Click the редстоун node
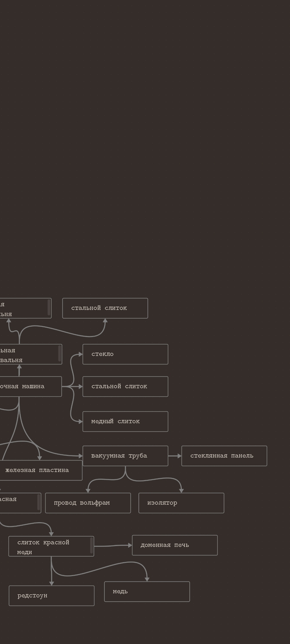 pyautogui.click(x=51, y=596)
